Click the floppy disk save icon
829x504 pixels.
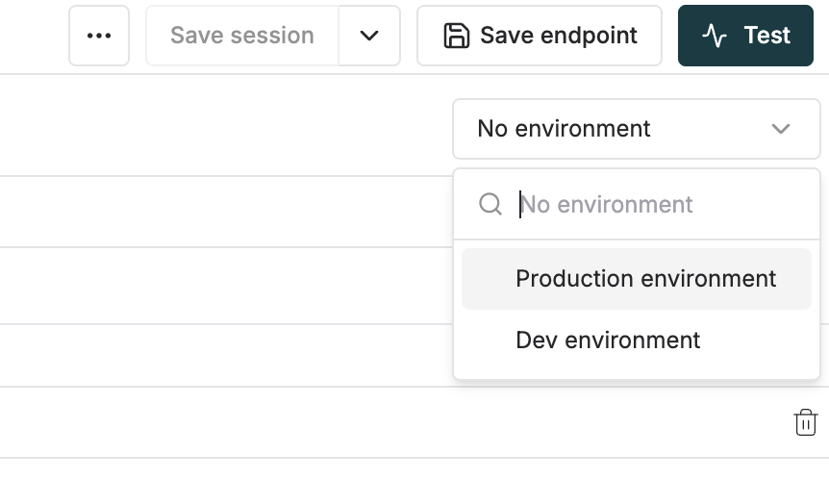456,36
